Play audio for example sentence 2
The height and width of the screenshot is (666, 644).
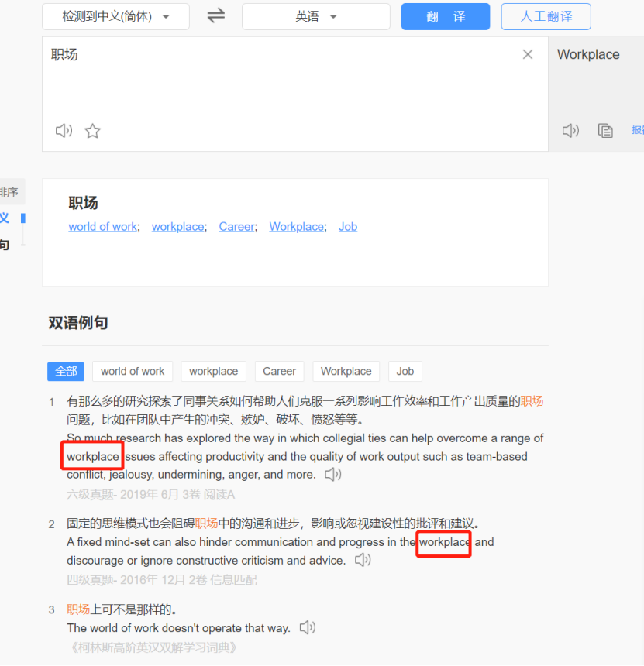[x=363, y=560]
